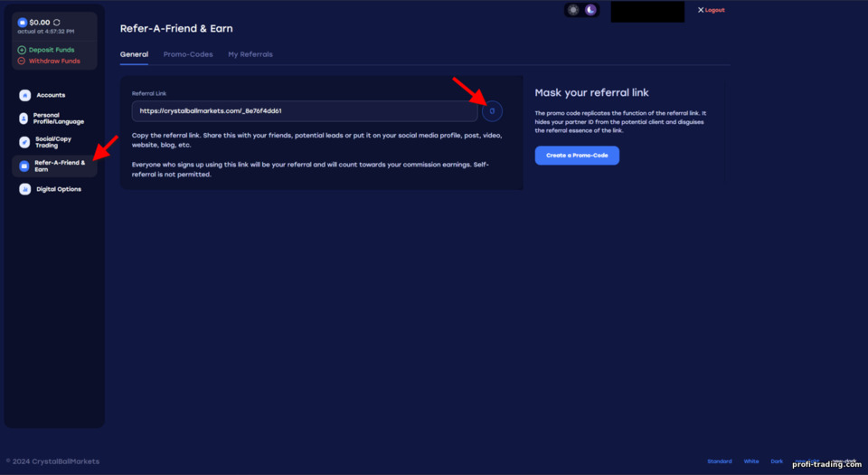Switch to light mode with sun toggle
The image size is (868, 475).
573,10
